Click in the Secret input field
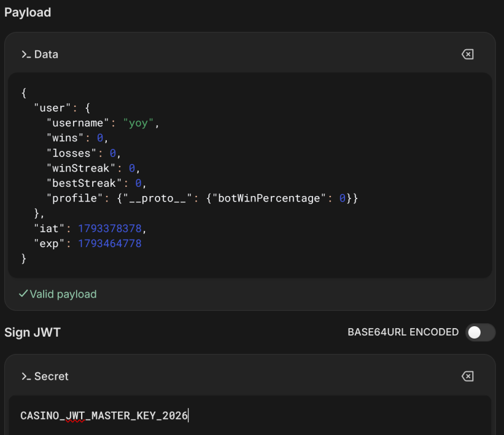504x435 pixels. click(250, 415)
